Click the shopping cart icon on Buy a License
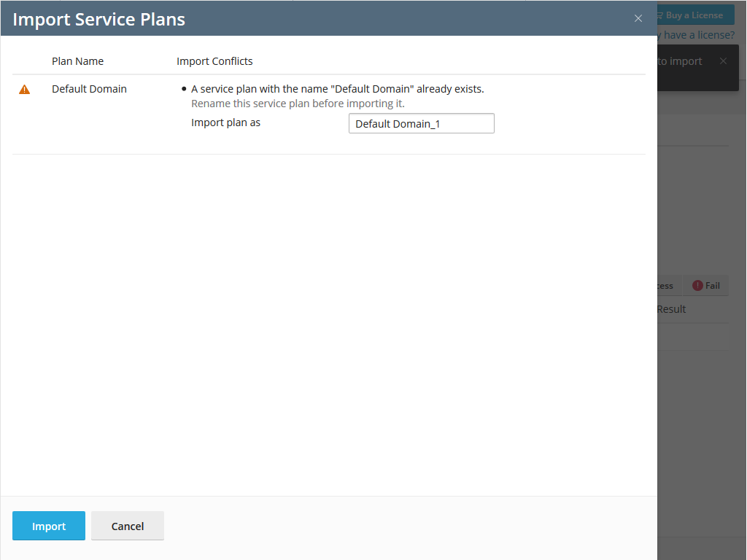The width and height of the screenshot is (747, 560). pos(660,15)
